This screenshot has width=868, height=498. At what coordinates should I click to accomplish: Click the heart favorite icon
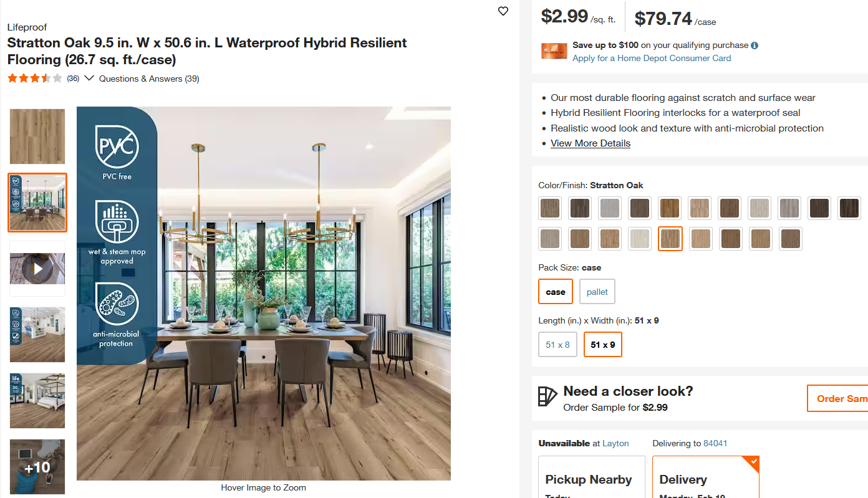[x=503, y=11]
